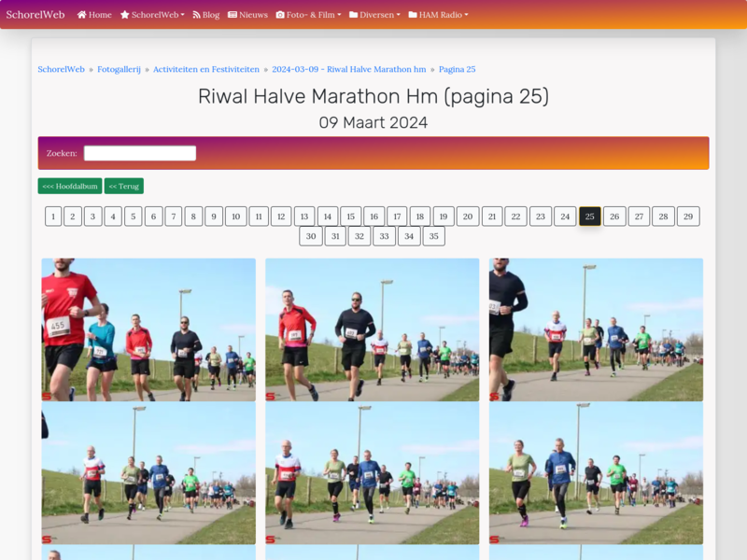Click the <<< Hoofdalbum button
The height and width of the screenshot is (560, 747).
pyautogui.click(x=70, y=186)
